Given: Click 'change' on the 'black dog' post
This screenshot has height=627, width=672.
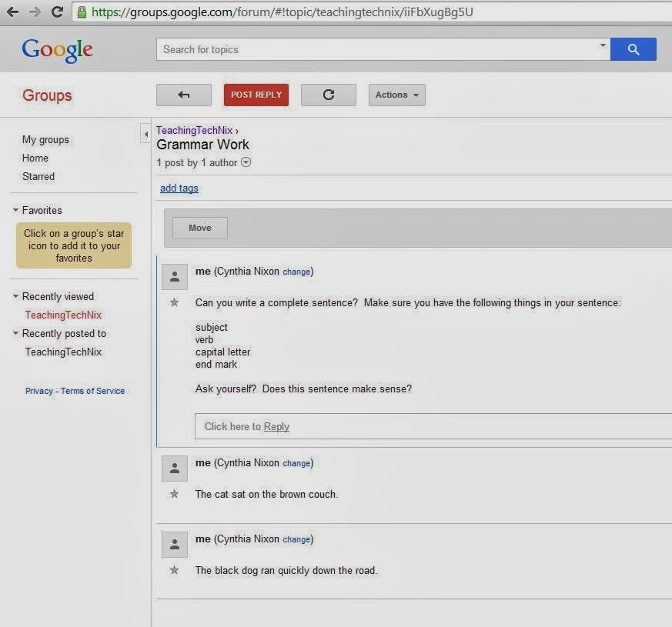Looking at the screenshot, I should 296,539.
